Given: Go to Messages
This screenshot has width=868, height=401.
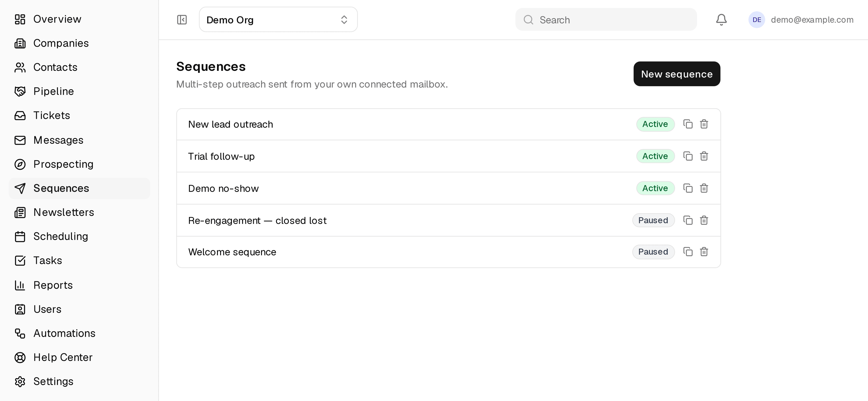Looking at the screenshot, I should [80, 140].
